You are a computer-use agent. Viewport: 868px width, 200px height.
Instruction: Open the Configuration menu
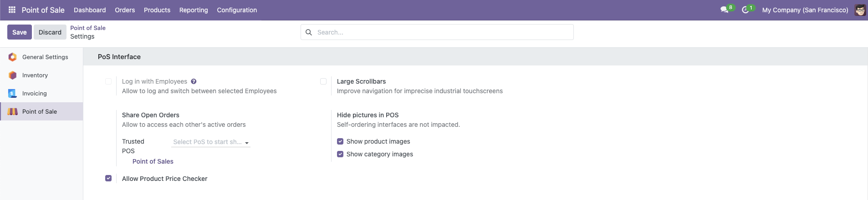(237, 10)
